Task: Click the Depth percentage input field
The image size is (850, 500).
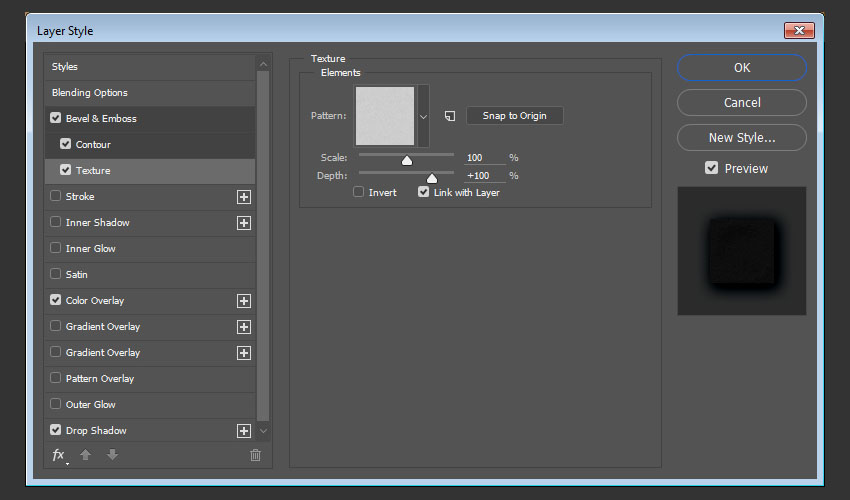Action: point(485,176)
